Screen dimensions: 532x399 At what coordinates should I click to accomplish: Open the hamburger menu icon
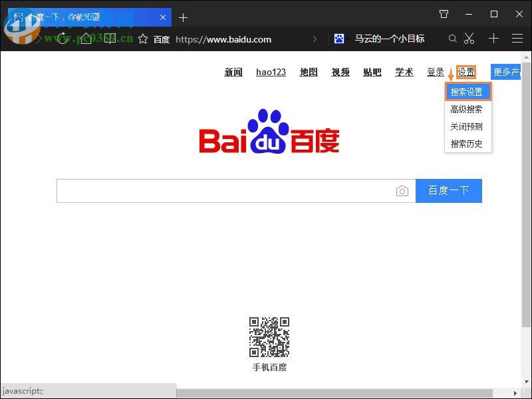(x=518, y=39)
